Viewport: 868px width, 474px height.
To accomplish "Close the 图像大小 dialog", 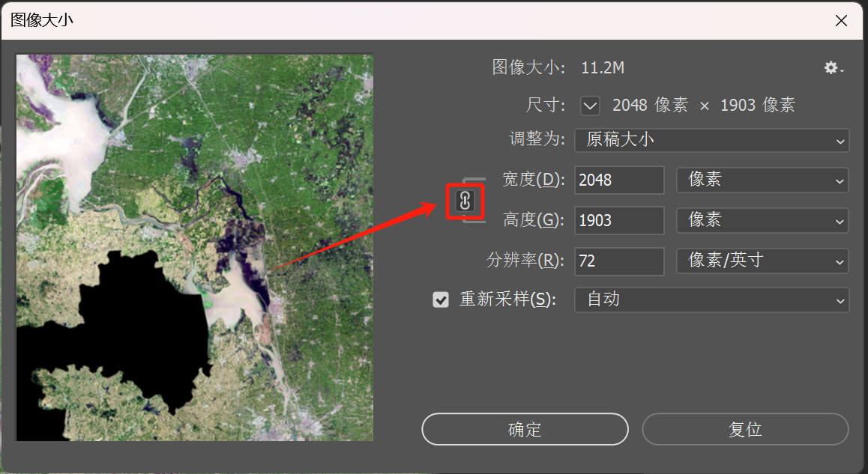I will [842, 21].
